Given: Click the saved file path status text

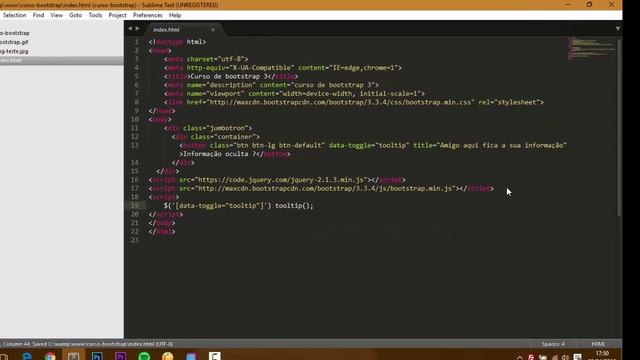Looking at the screenshot, I should (x=102, y=344).
